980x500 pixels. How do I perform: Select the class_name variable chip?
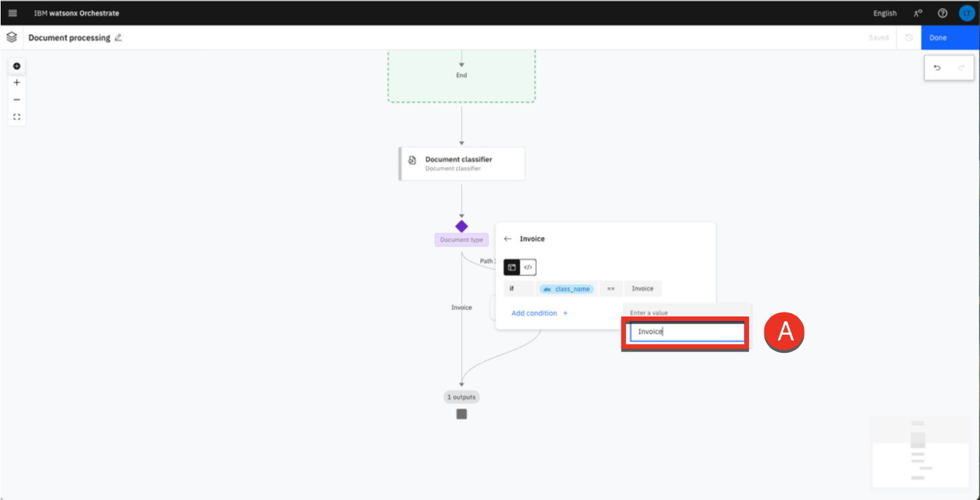point(566,289)
